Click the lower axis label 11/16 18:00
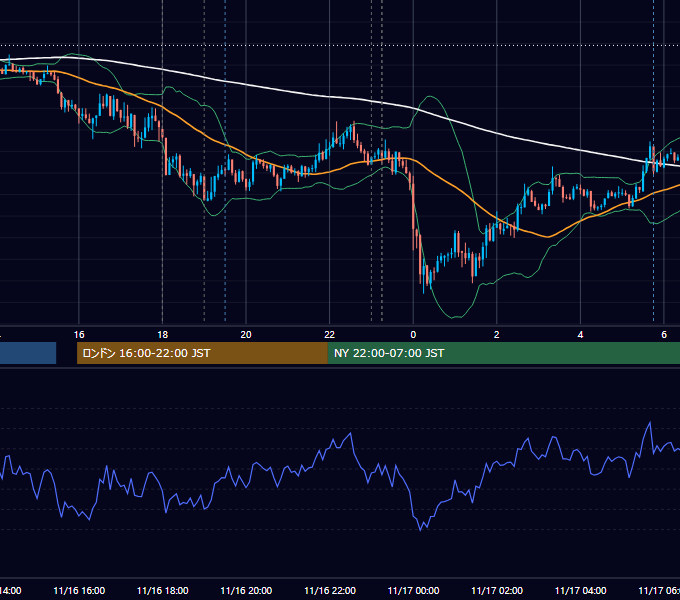This screenshot has width=680, height=600. [163, 591]
